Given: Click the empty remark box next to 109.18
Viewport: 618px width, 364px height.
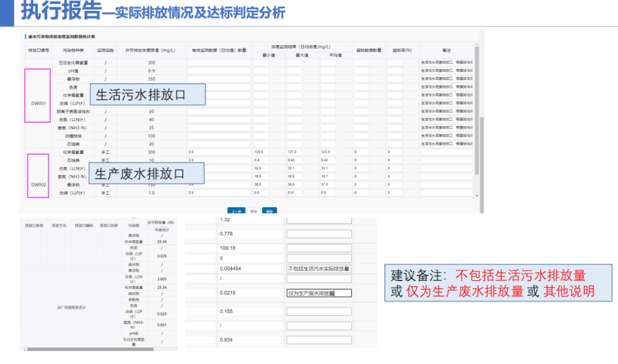Looking at the screenshot, I should (x=319, y=248).
